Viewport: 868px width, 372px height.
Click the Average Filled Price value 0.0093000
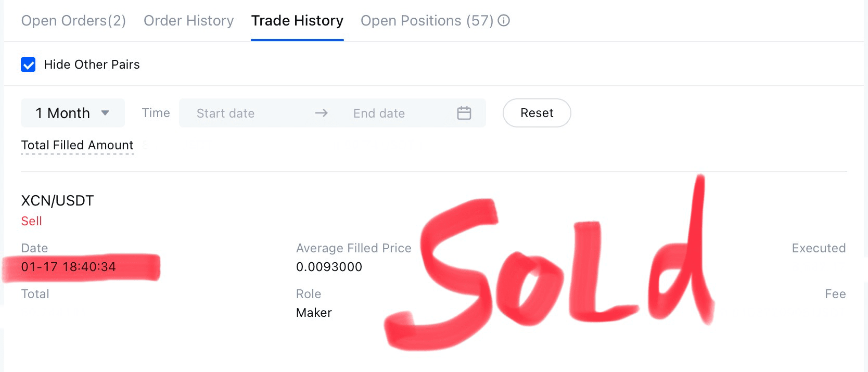(329, 266)
